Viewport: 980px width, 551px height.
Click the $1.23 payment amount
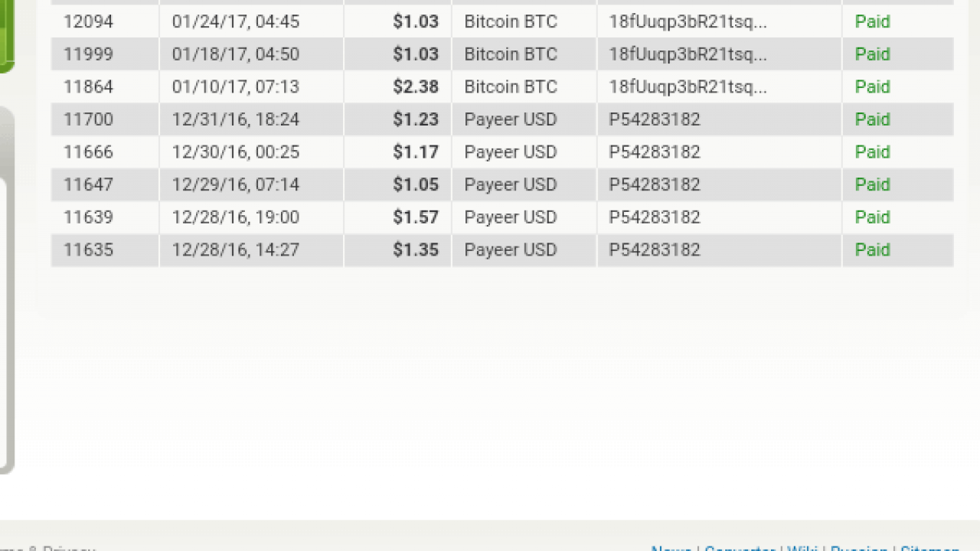pyautogui.click(x=416, y=119)
